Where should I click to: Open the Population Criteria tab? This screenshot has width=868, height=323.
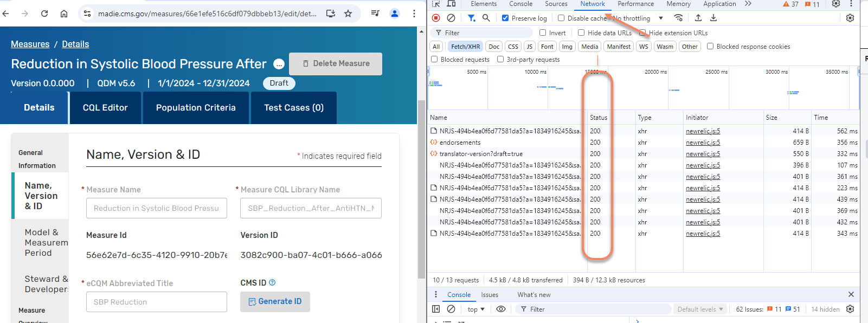coord(196,107)
